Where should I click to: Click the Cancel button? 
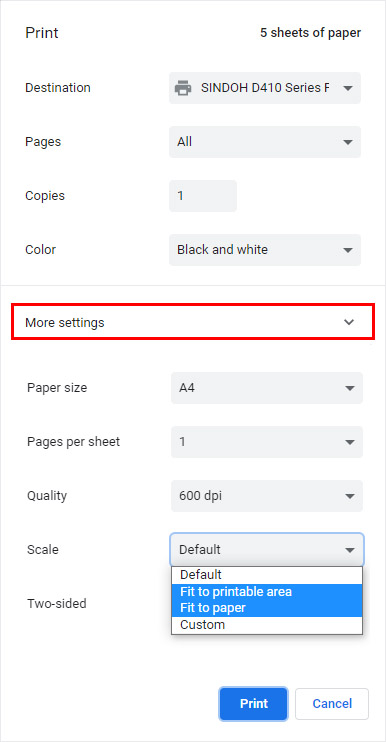click(x=332, y=704)
